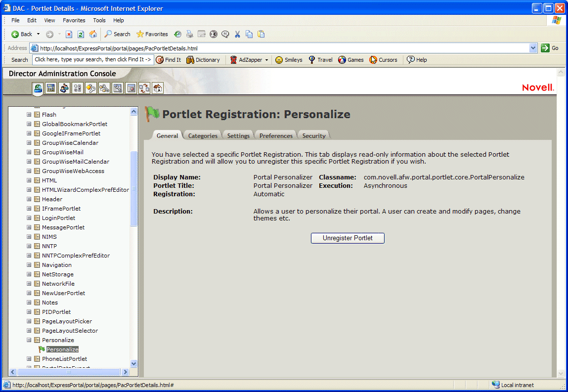Open the DAC sync arrows icon

coord(144,88)
